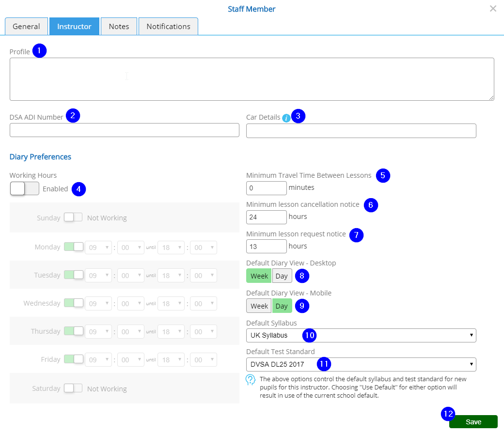Toggle the Sunday working switch

tap(73, 217)
